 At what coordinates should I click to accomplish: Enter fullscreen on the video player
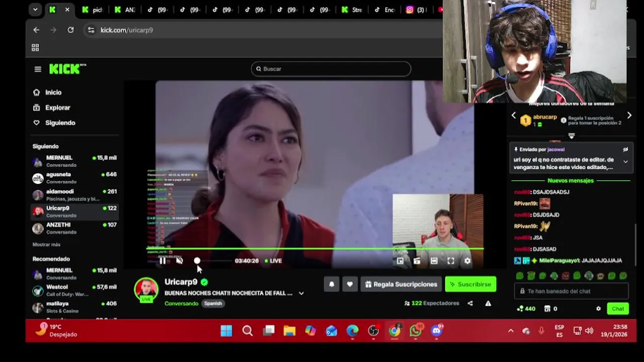tap(451, 261)
